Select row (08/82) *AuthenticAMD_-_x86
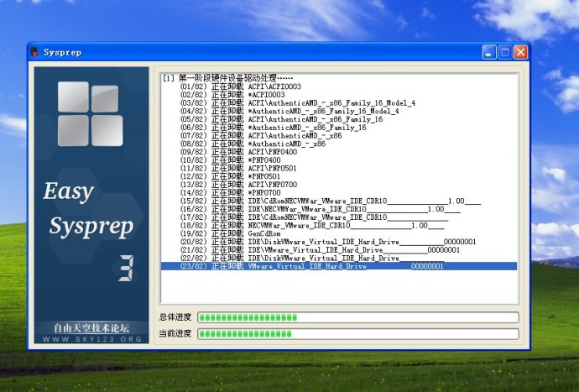The height and width of the screenshot is (392, 579). click(339, 144)
